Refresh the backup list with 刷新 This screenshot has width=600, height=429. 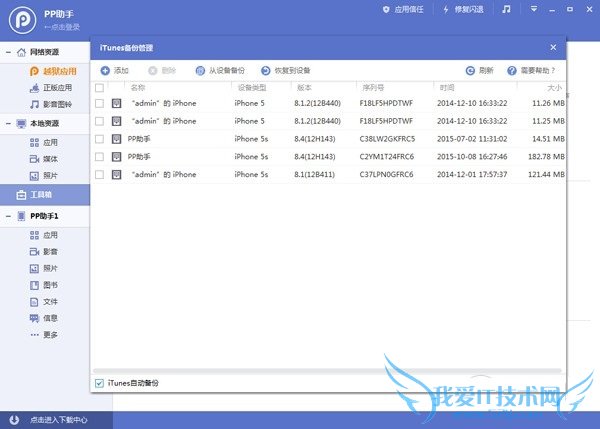tap(479, 70)
